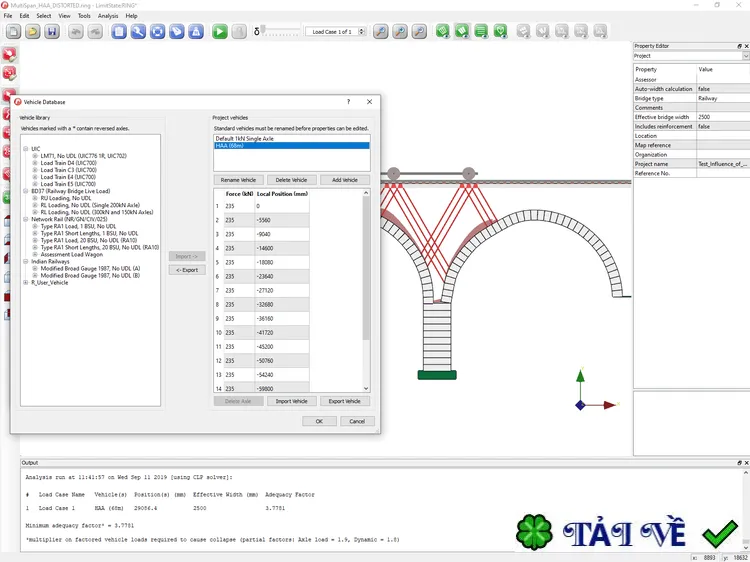Click the first gray view icon after green icons
The image size is (750, 562).
click(524, 32)
